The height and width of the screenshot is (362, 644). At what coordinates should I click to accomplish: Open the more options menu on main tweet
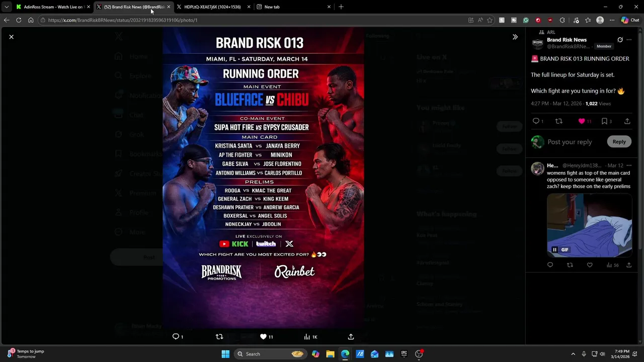point(629,40)
